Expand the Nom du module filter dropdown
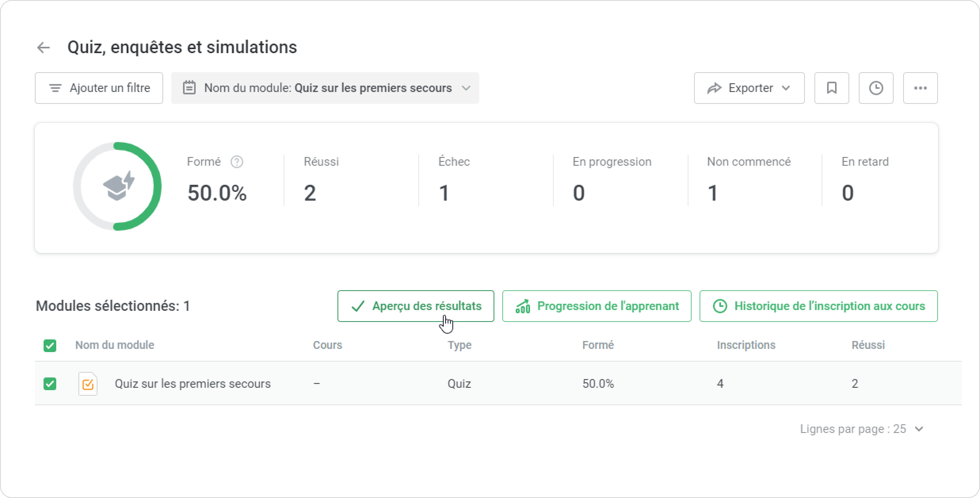 point(466,88)
